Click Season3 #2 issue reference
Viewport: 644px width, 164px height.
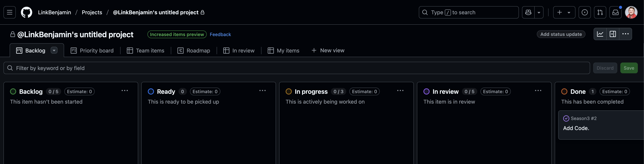point(584,118)
